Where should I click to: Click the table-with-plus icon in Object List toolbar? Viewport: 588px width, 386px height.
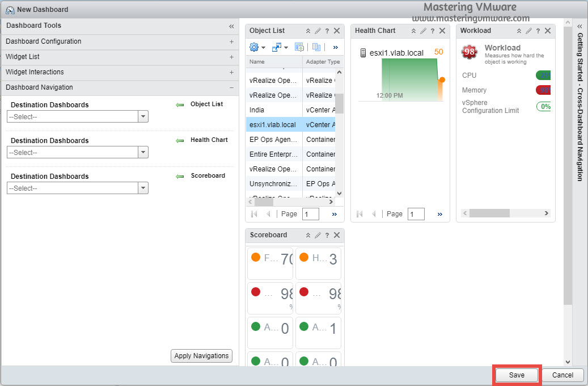coord(299,47)
